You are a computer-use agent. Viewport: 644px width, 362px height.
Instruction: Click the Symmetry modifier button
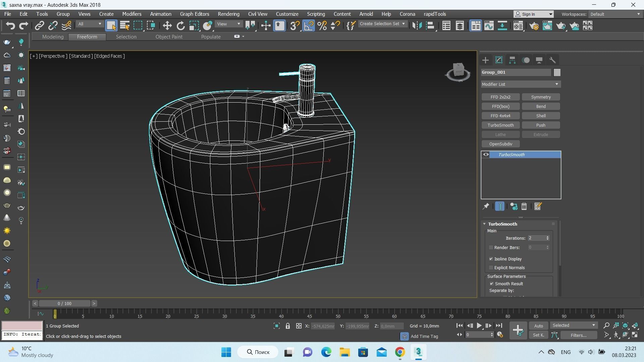(541, 97)
